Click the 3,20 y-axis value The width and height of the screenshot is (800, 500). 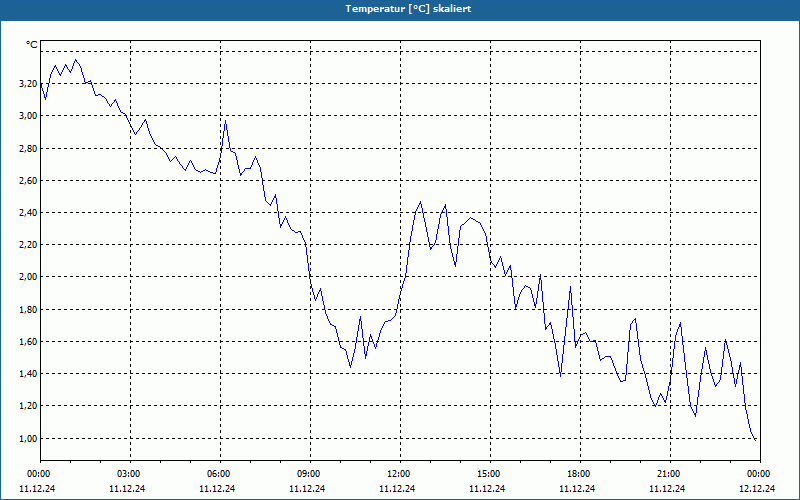pyautogui.click(x=28, y=84)
